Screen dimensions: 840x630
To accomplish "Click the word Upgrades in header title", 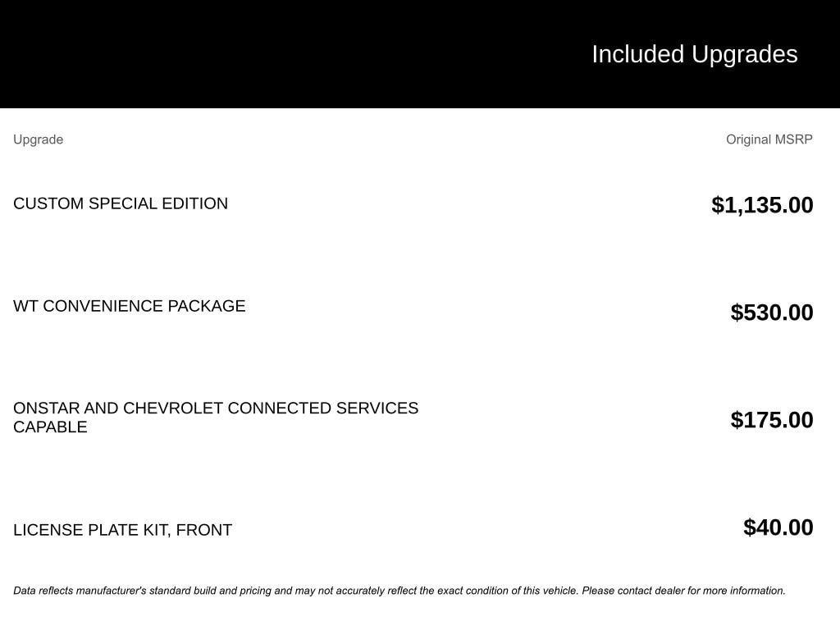I will coord(745,55).
